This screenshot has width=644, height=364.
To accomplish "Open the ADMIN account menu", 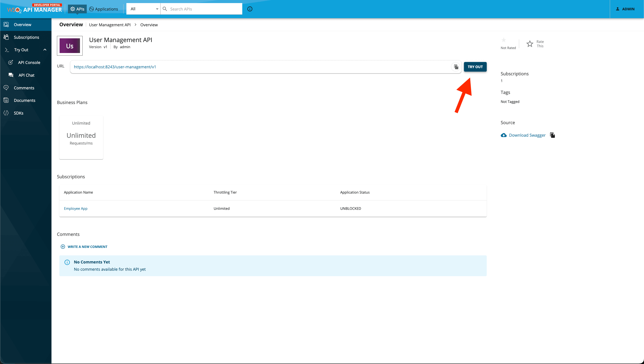I will (x=626, y=9).
